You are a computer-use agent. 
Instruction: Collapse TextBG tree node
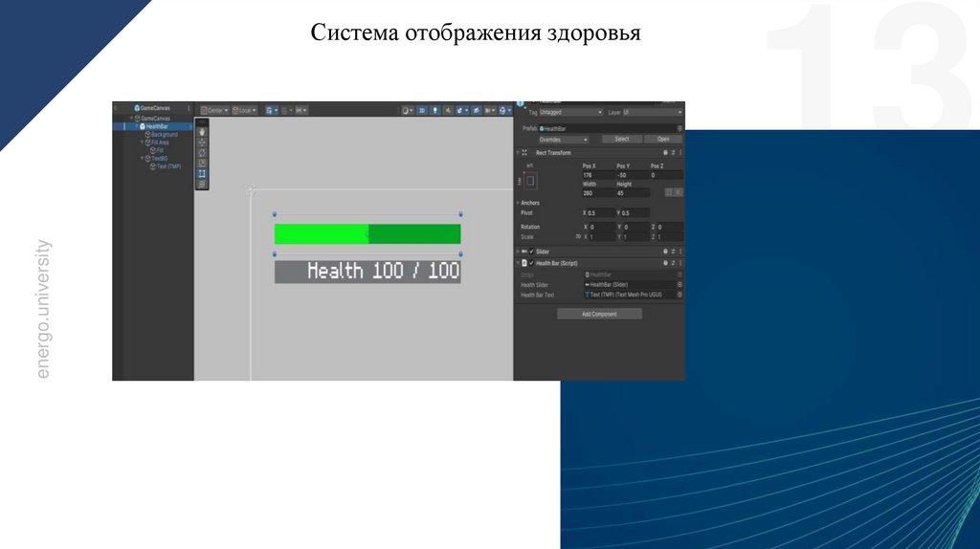pyautogui.click(x=142, y=158)
